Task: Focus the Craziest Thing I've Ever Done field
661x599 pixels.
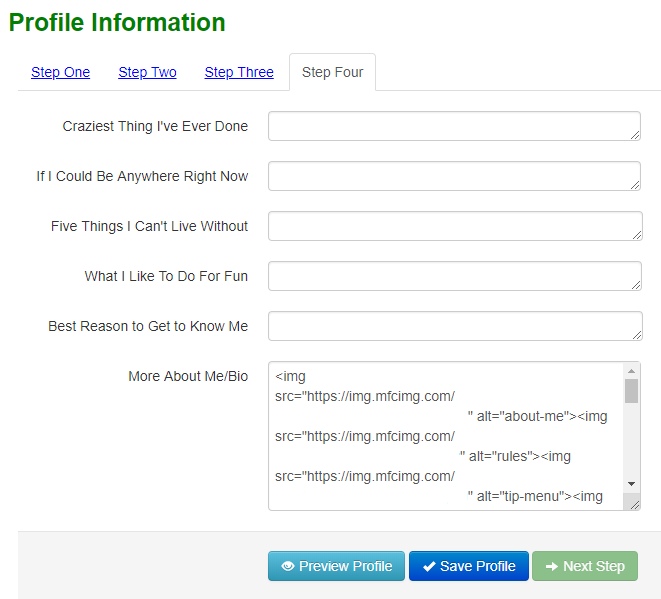Action: (x=453, y=126)
